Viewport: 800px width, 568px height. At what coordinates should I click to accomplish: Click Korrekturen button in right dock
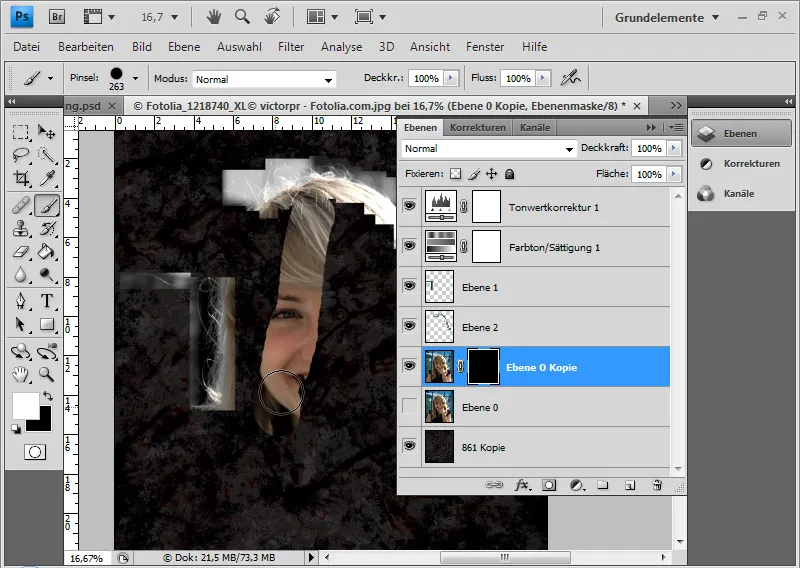(741, 164)
